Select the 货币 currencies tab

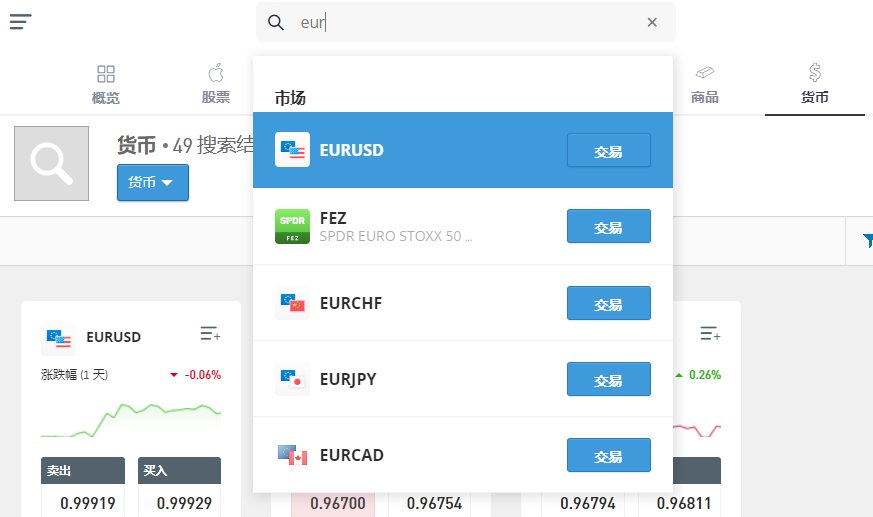(x=815, y=85)
